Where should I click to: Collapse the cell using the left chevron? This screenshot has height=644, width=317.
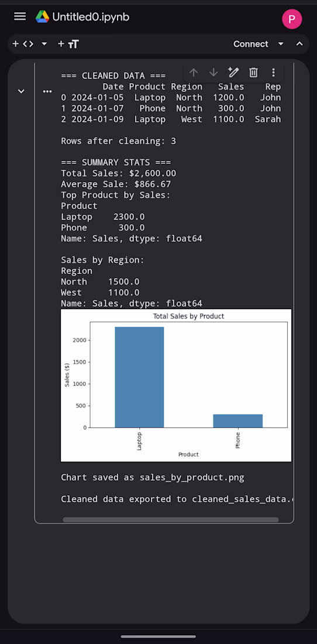coord(21,91)
